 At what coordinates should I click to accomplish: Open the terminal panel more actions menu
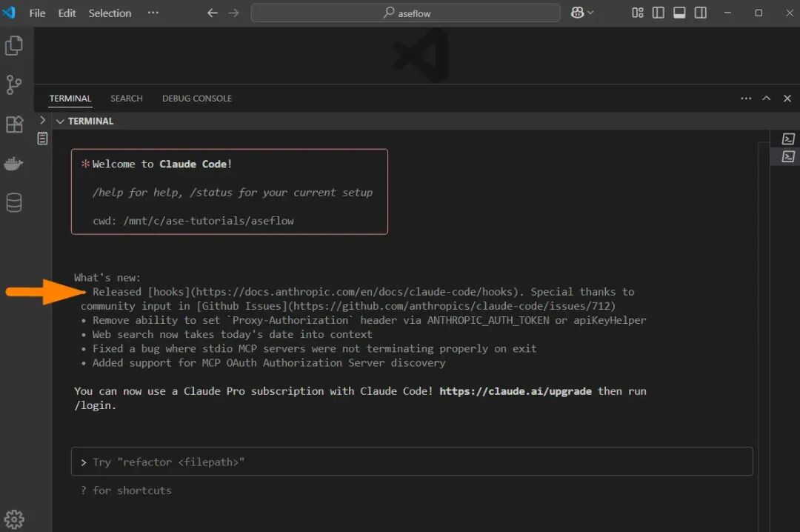point(746,98)
